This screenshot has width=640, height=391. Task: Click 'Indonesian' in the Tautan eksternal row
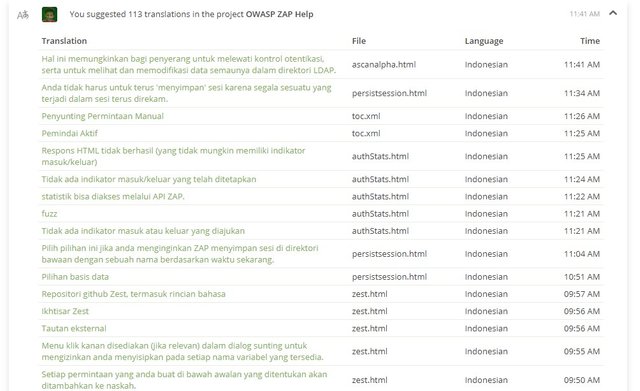(486, 329)
